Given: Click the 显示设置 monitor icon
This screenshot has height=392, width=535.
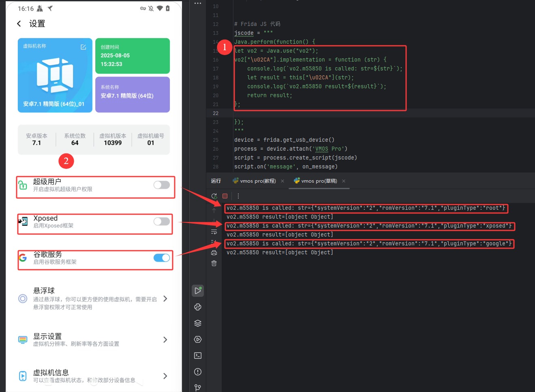Looking at the screenshot, I should coord(23,339).
